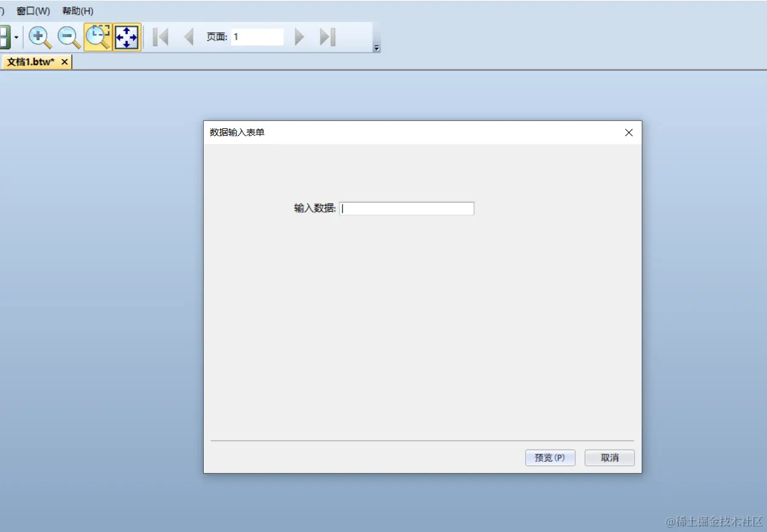Open the dropdown arrow beside the layout icon
The height and width of the screenshot is (532, 767).
pyautogui.click(x=16, y=38)
